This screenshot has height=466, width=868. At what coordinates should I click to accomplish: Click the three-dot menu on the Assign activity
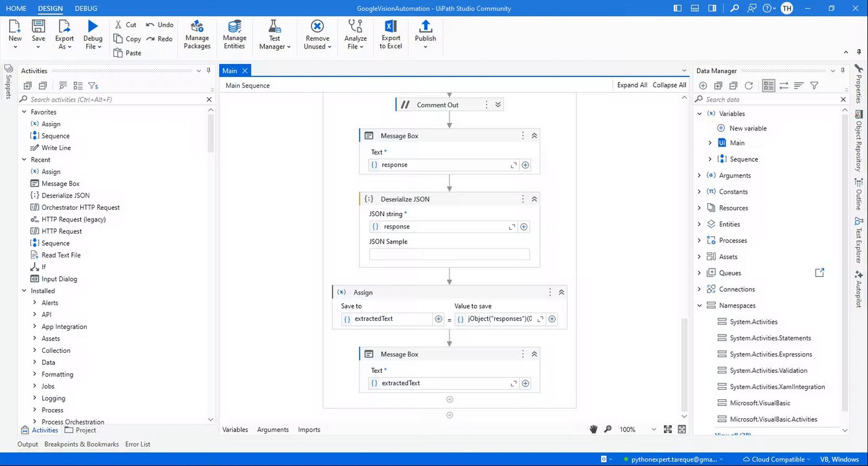[x=550, y=293]
